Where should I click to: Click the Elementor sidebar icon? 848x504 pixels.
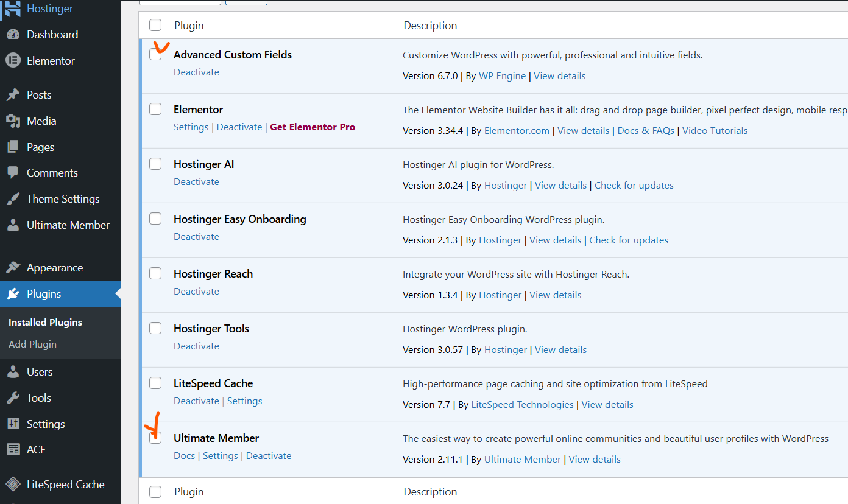(13, 61)
